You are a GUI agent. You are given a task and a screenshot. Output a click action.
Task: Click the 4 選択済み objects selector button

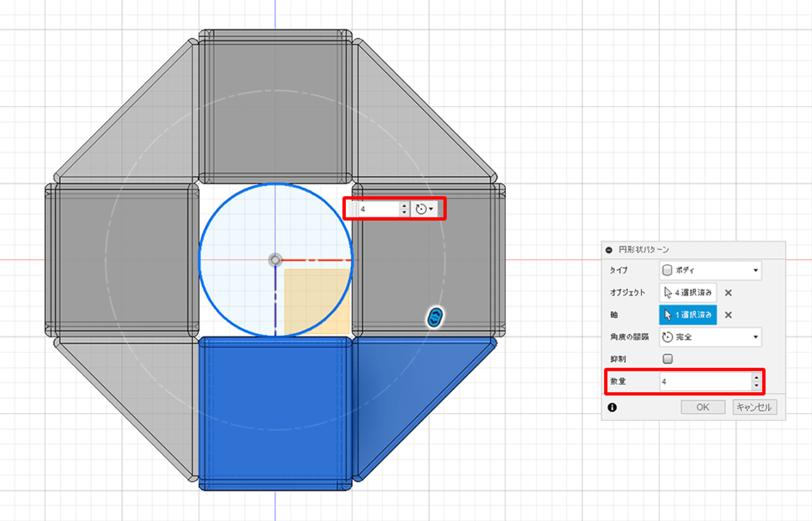point(687,292)
